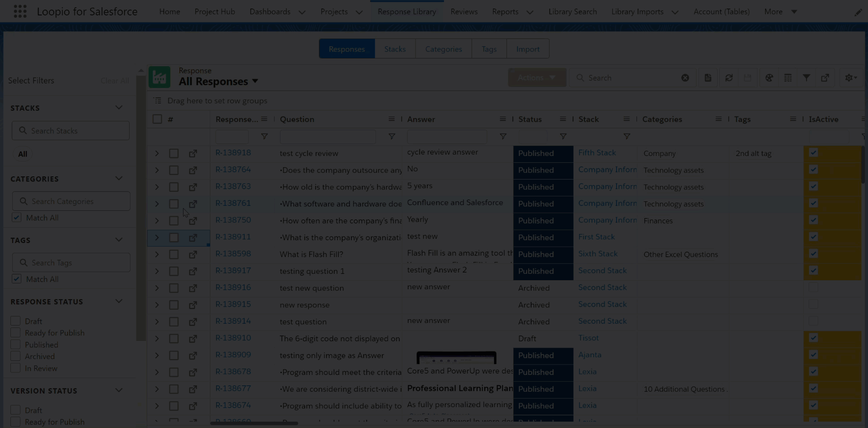Switch to the Stacks tab
The image size is (868, 428).
tap(395, 49)
